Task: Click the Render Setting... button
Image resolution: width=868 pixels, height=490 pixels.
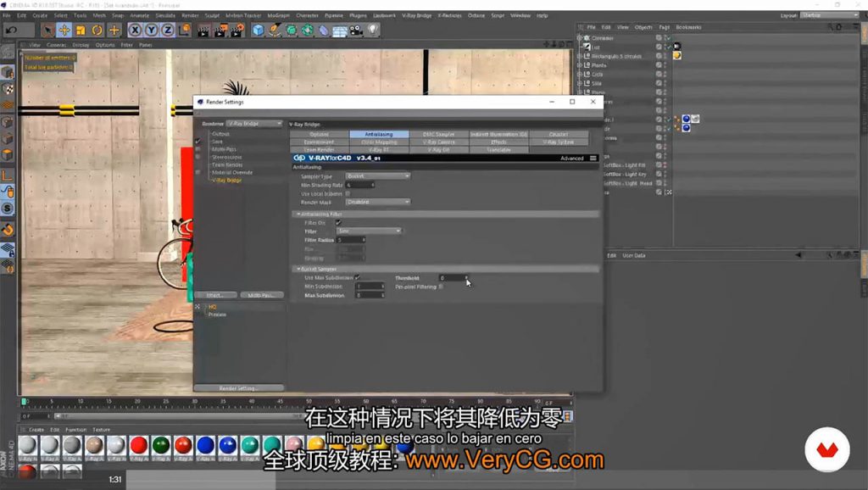Action: point(238,388)
